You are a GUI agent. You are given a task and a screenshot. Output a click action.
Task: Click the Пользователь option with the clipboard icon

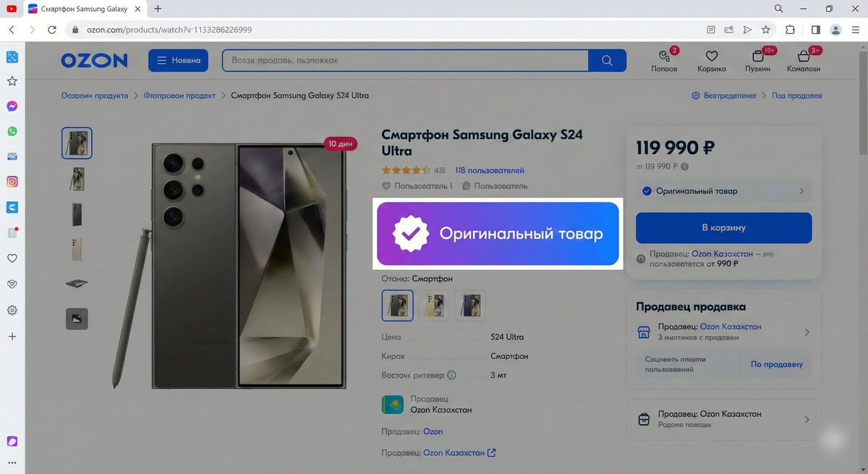pyautogui.click(x=495, y=186)
